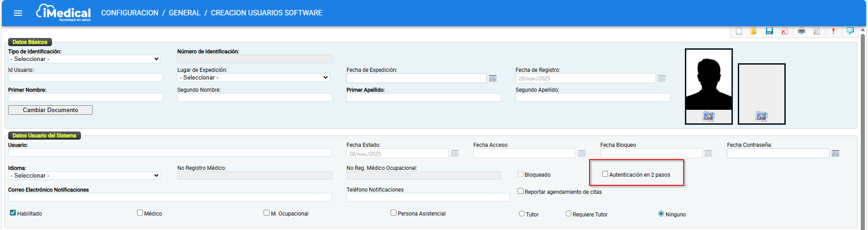This screenshot has width=868, height=230.
Task: Click the delete record red X icon
Action: click(784, 31)
